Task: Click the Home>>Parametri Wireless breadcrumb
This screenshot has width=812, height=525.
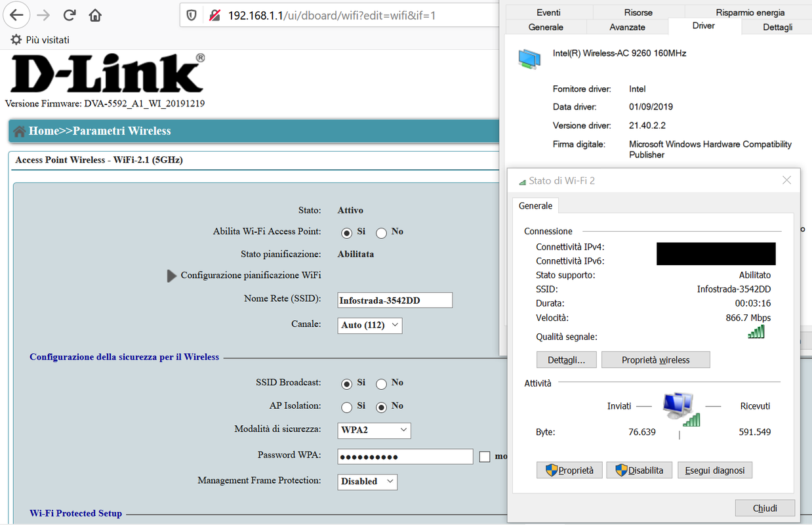Action: [x=100, y=131]
